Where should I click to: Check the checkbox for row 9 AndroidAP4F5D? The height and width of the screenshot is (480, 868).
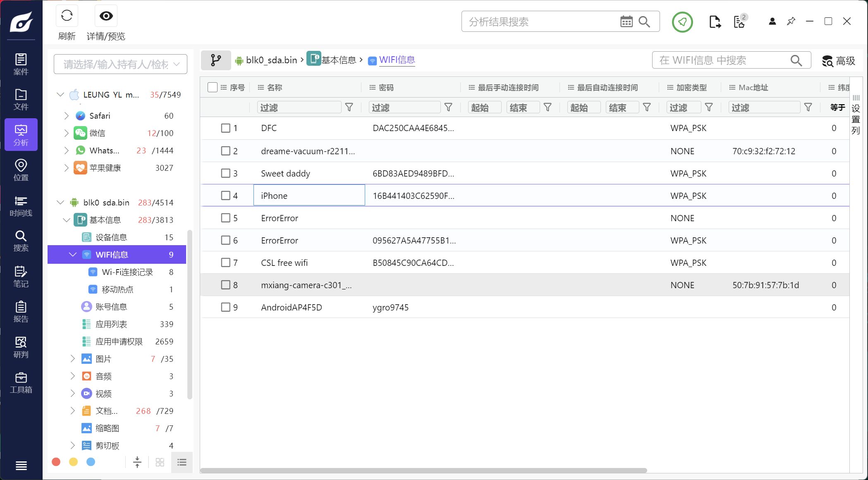[225, 307]
